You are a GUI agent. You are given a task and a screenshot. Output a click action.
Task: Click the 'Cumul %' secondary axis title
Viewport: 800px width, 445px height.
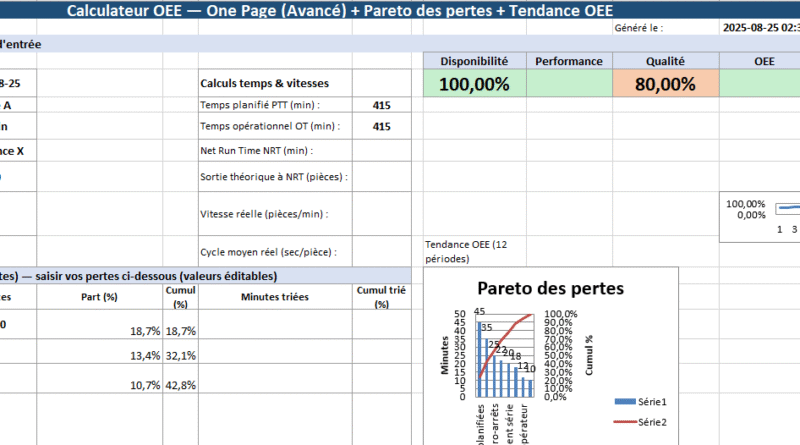pyautogui.click(x=589, y=355)
